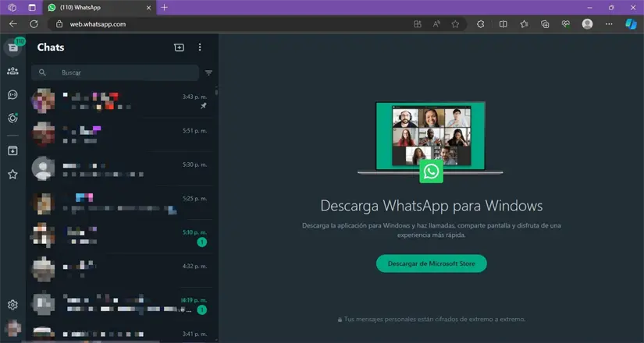Image resolution: width=644 pixels, height=343 pixels.
Task: Open unread chat from 4:19 p. m.
Action: (x=122, y=304)
